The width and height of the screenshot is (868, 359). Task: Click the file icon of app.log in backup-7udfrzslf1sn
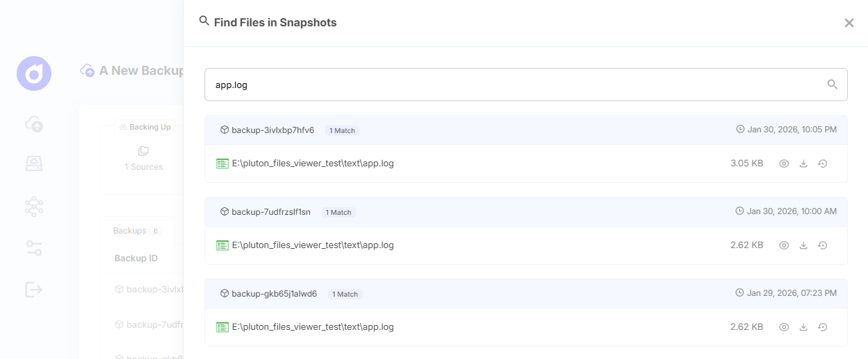pyautogui.click(x=223, y=245)
